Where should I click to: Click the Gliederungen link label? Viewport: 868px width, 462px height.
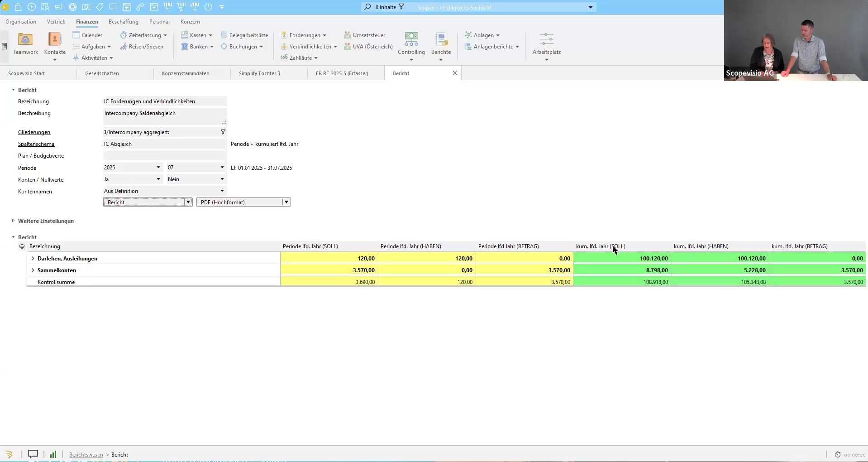click(34, 132)
